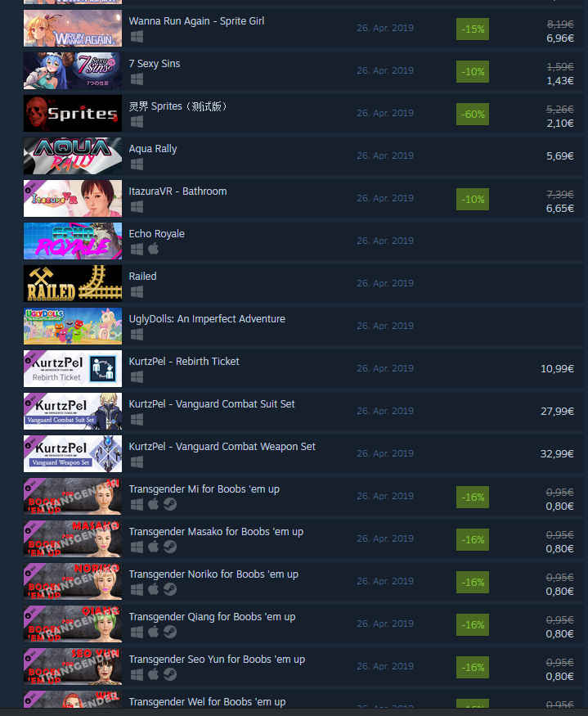Click the 27,99€ price for Vanguard Suit Set
The height and width of the screenshot is (716, 588).
557,411
